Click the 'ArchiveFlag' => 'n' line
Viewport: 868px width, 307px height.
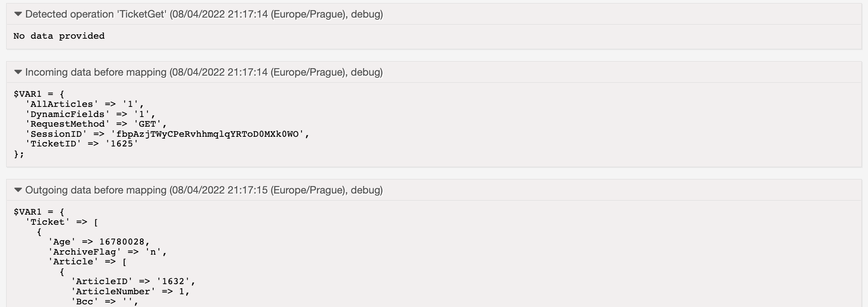[107, 252]
